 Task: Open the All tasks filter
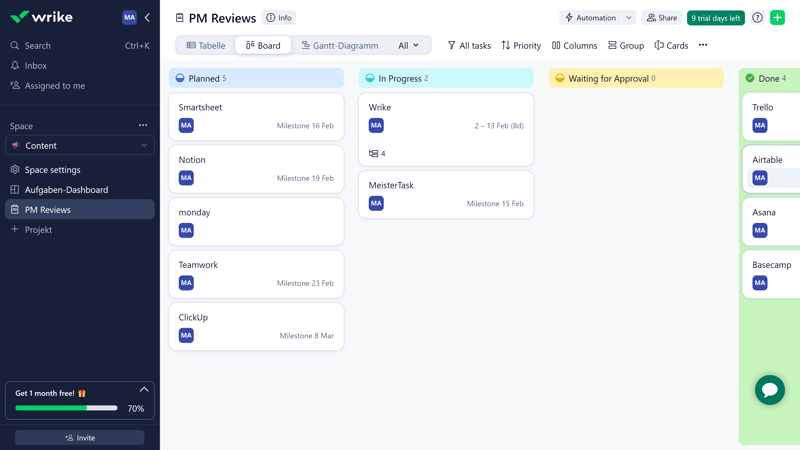click(469, 45)
